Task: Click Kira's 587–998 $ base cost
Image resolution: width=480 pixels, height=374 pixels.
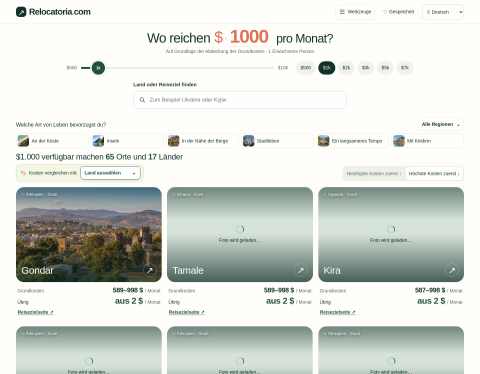Action: pyautogui.click(x=430, y=290)
